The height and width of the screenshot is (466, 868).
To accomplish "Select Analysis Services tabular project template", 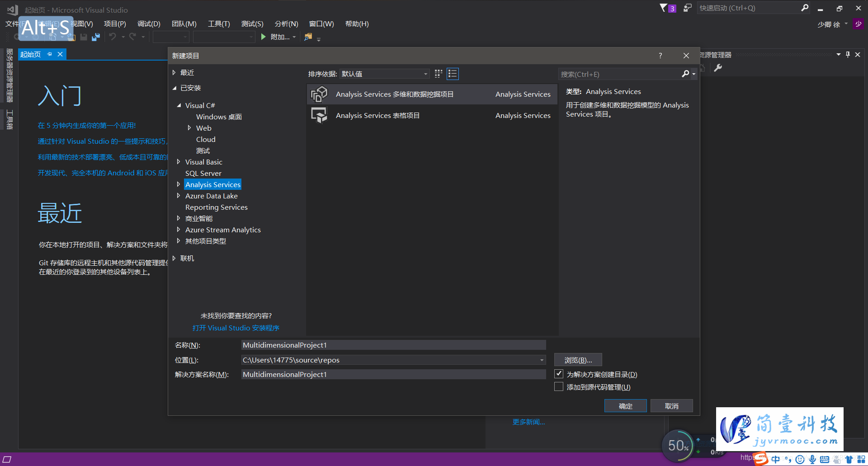I will (432, 115).
